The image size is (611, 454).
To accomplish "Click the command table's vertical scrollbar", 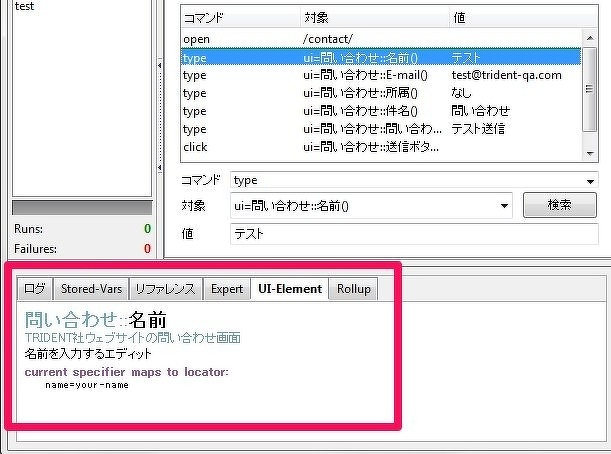I will [x=590, y=90].
